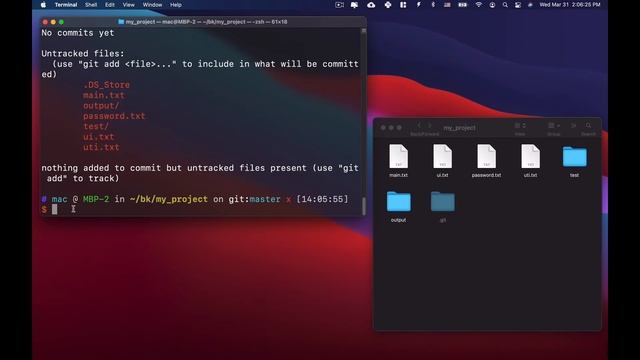640x360 pixels.
Task: Open the Finder View mode dropdown
Action: (x=520, y=126)
